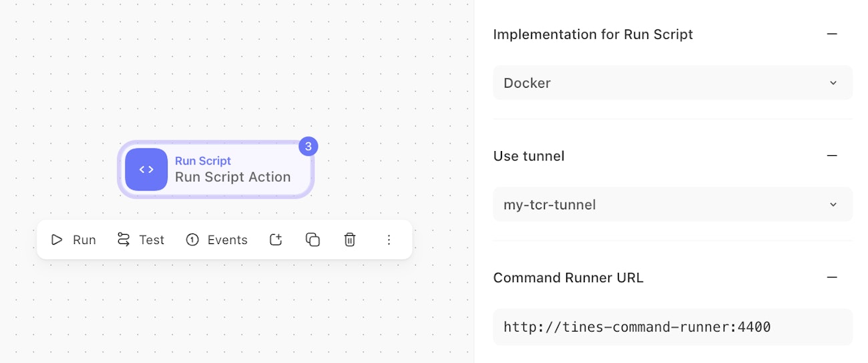Click the Use tunnel heading label
Image resolution: width=868 pixels, height=363 pixels.
click(529, 156)
